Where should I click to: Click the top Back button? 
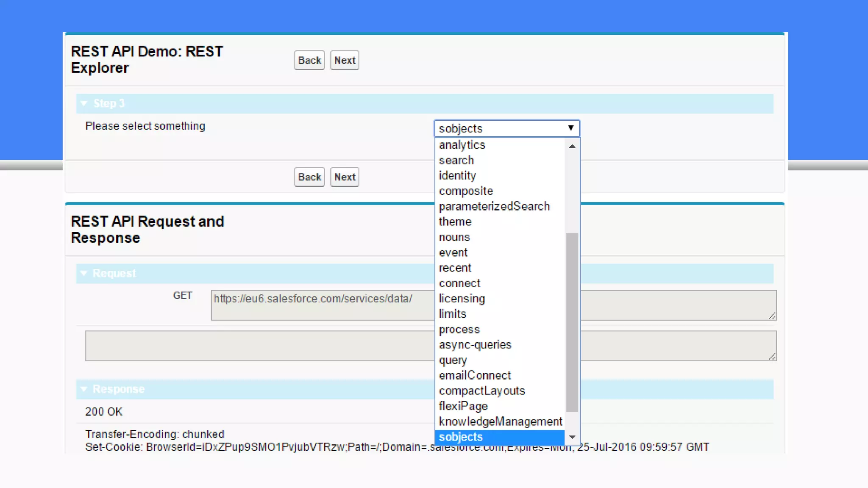[309, 60]
